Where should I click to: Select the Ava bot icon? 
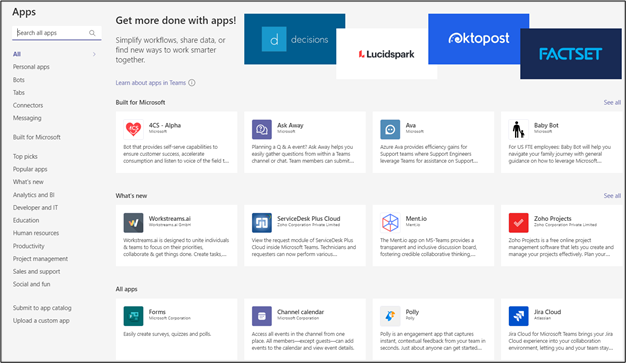pos(390,129)
